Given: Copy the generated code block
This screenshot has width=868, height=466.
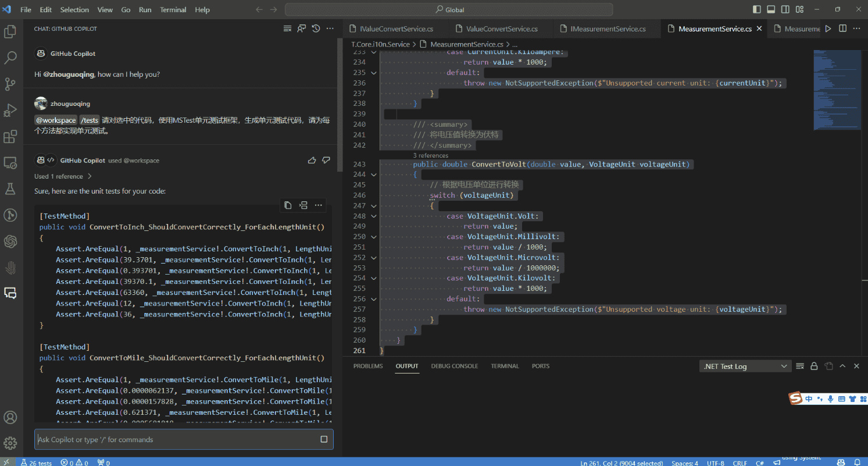Looking at the screenshot, I should click(x=288, y=205).
